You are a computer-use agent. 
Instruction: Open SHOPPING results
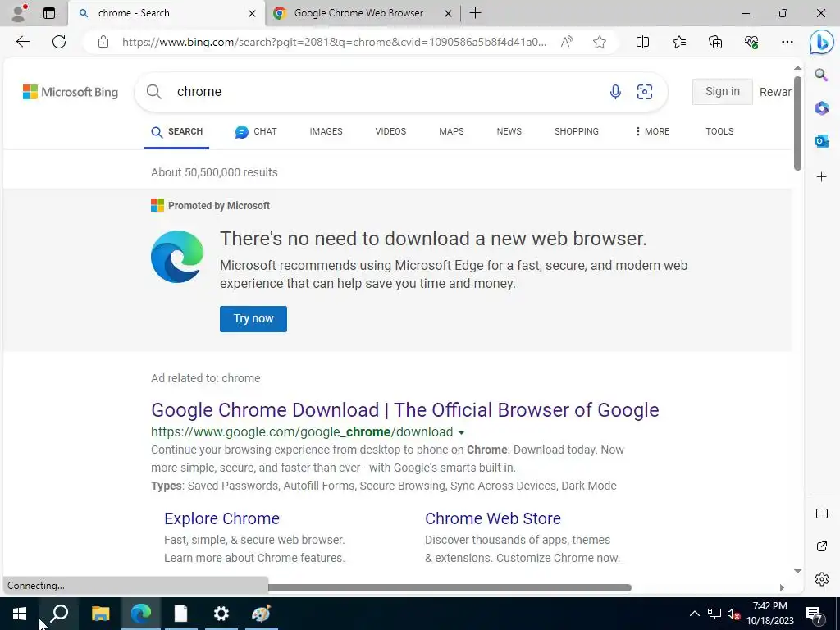click(x=577, y=131)
